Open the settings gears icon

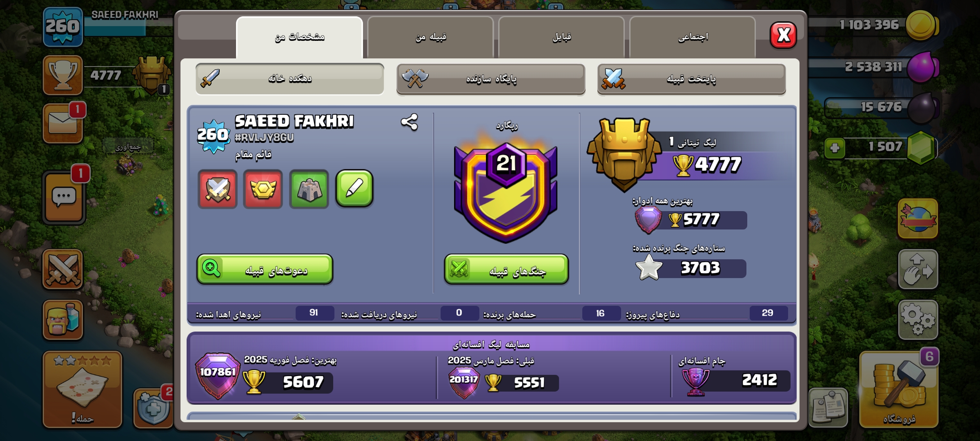pyautogui.click(x=918, y=320)
